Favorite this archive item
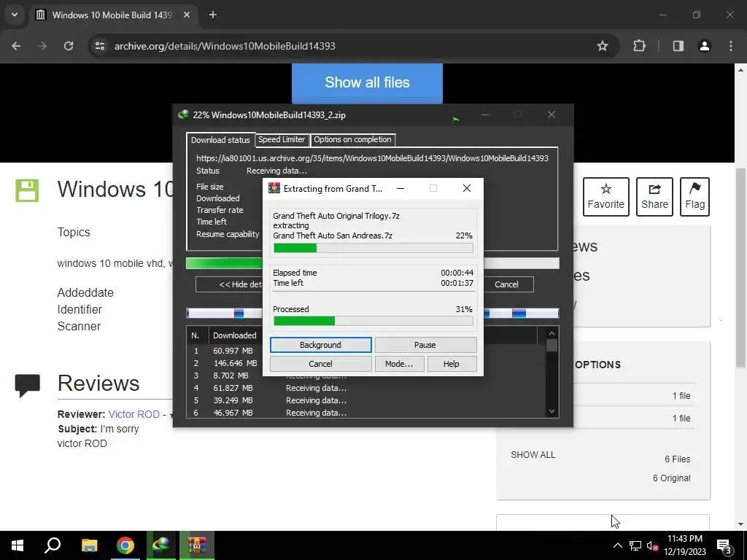Viewport: 747px width, 560px height. click(606, 197)
